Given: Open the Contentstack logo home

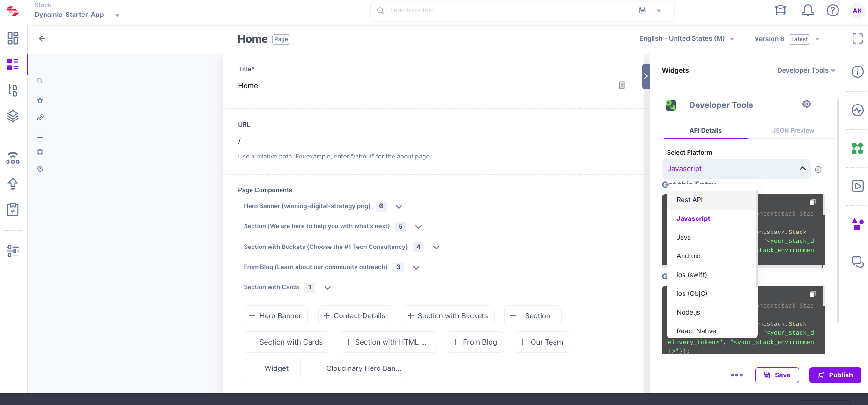Looking at the screenshot, I should pyautogui.click(x=13, y=10).
